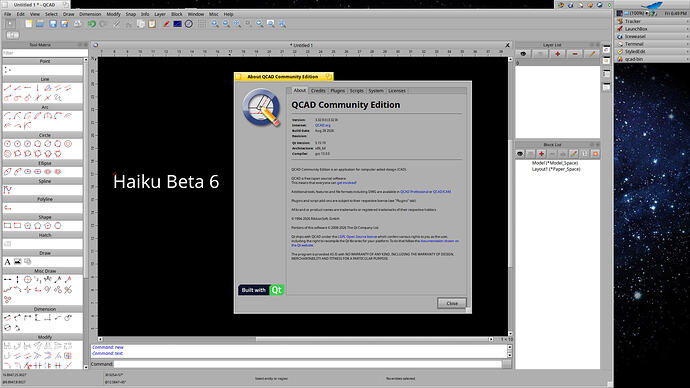Click the horizontal scrollbar below the canvas
The image size is (690, 388).
pos(295,339)
